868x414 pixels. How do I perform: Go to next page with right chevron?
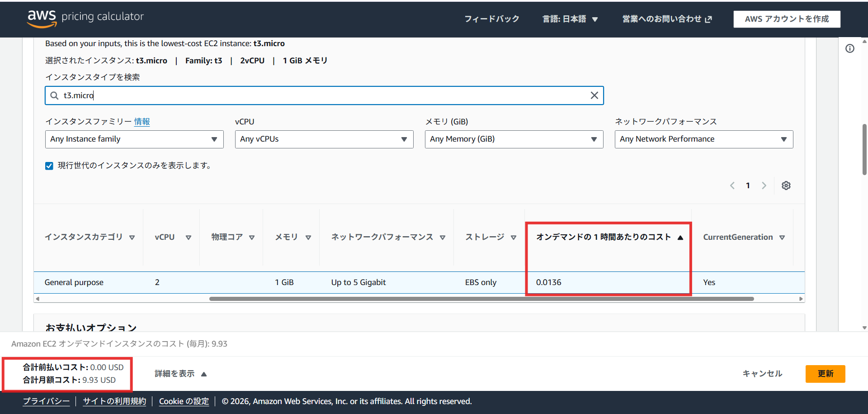[x=764, y=185]
